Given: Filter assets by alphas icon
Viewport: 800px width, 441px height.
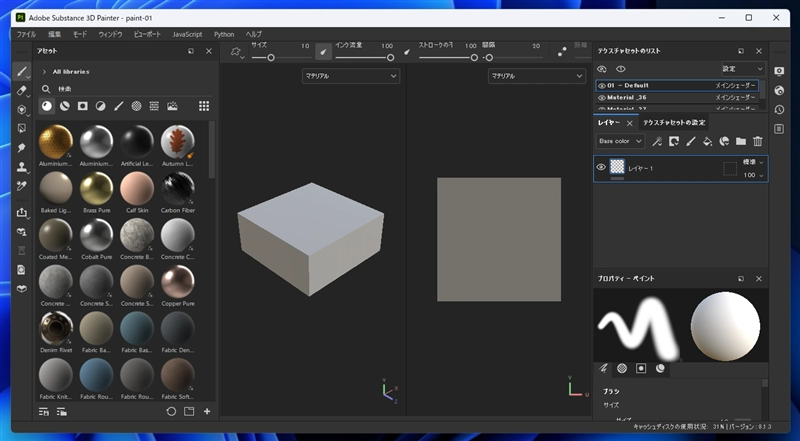Looking at the screenshot, I should point(136,106).
